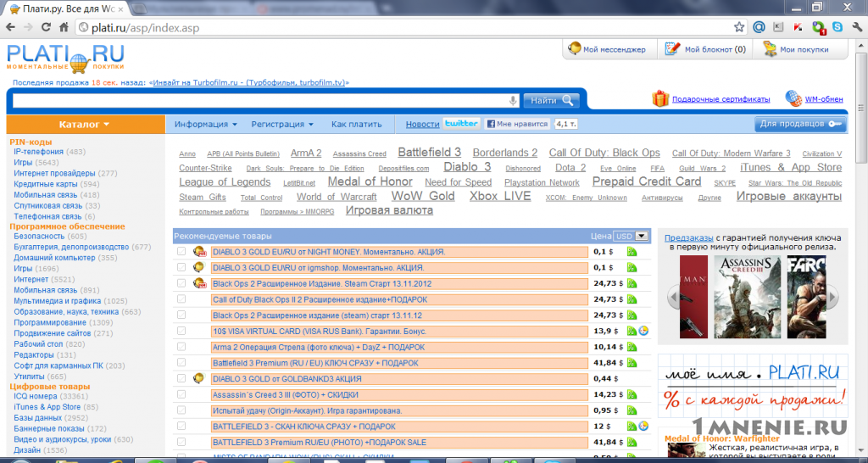The height and width of the screenshot is (463, 868).
Task: Open Игровая валюта tag
Action: click(389, 210)
